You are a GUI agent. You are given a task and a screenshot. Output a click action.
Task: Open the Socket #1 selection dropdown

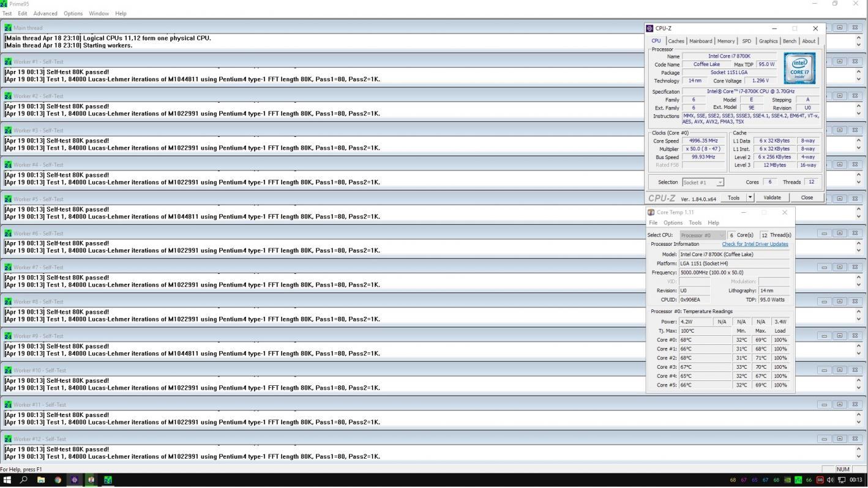click(x=703, y=182)
